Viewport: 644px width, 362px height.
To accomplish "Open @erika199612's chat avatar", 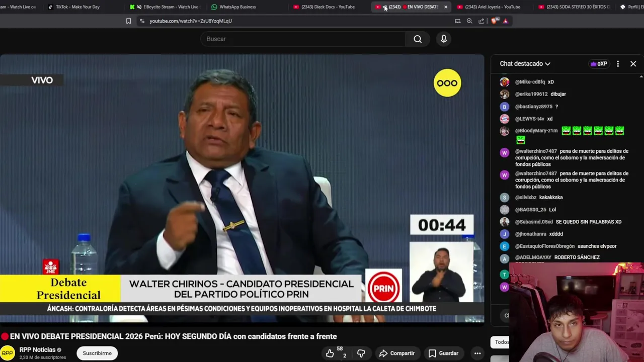I will [504, 94].
